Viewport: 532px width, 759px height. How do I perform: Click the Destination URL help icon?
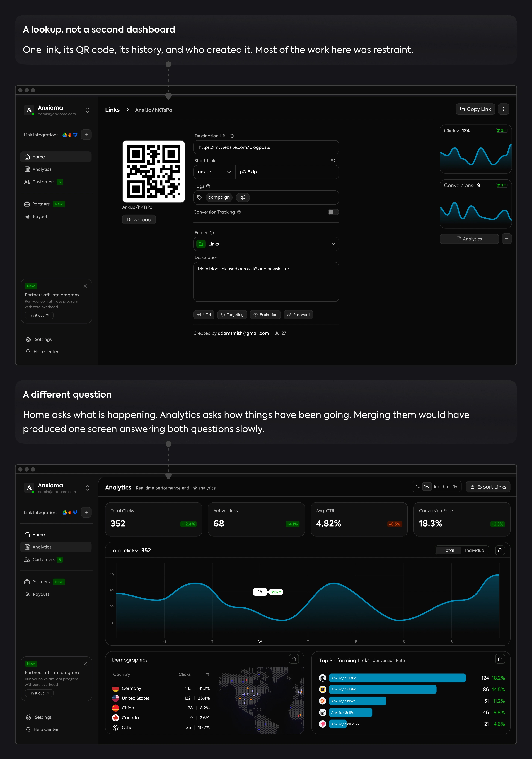click(232, 136)
